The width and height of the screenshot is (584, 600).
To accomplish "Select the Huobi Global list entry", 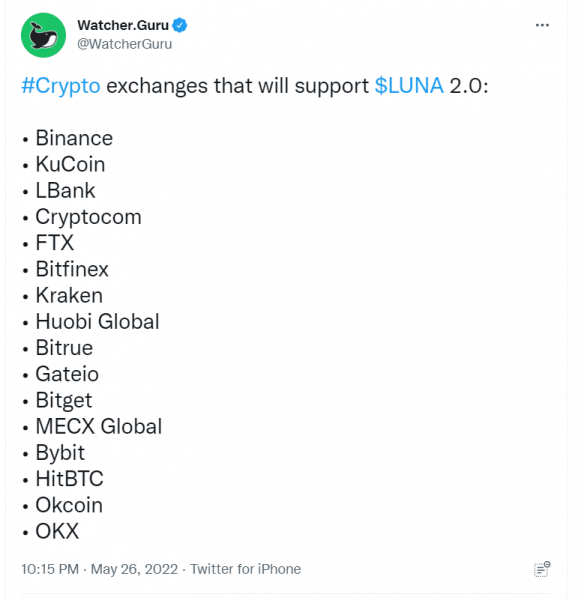I will click(98, 321).
